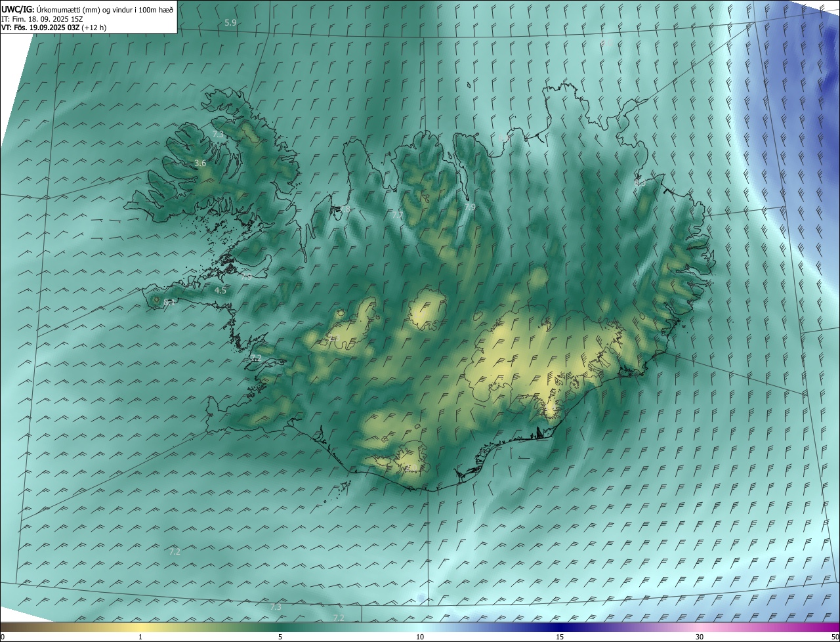Click the '5' tick label on the color scale

click(280, 637)
